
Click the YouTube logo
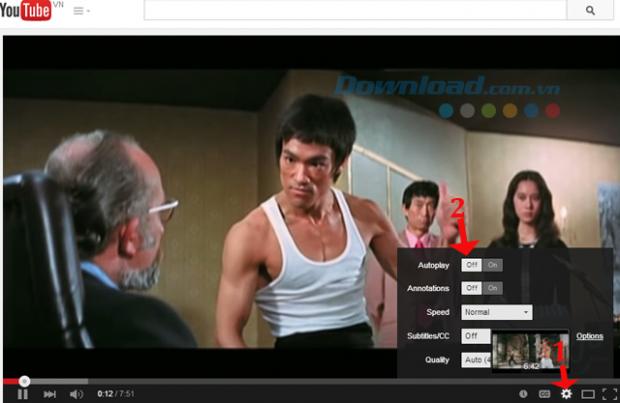tap(27, 11)
